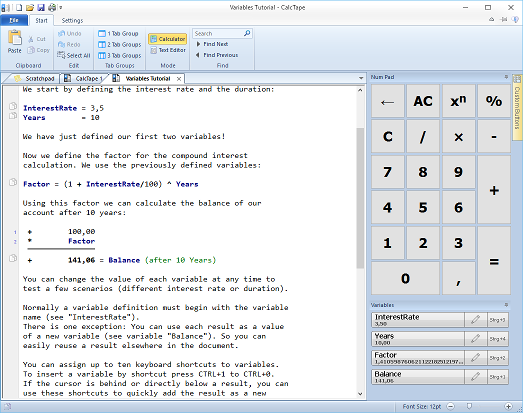
Task: Decrease font size with the minus button
Action: [451, 406]
